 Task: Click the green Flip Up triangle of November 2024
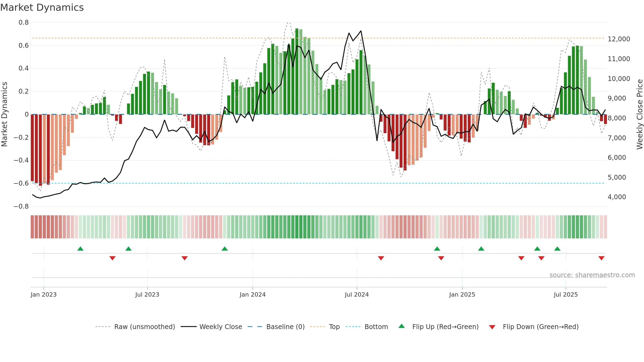pyautogui.click(x=437, y=249)
